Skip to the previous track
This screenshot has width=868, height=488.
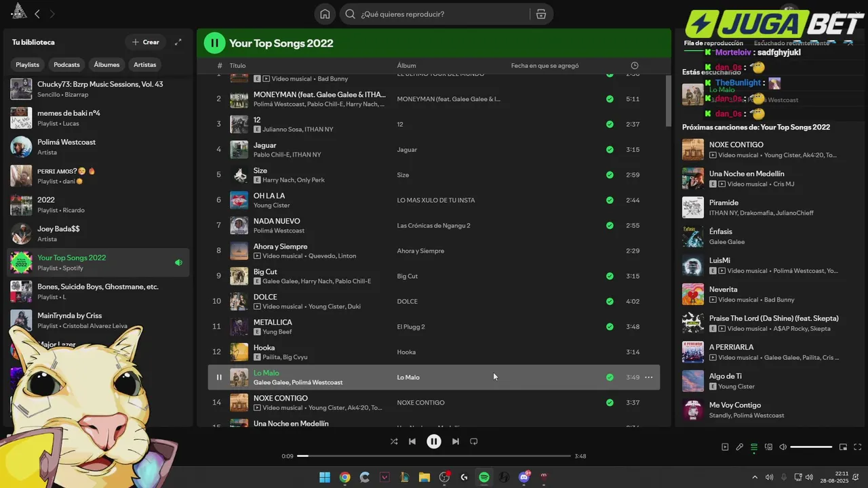[x=412, y=441]
